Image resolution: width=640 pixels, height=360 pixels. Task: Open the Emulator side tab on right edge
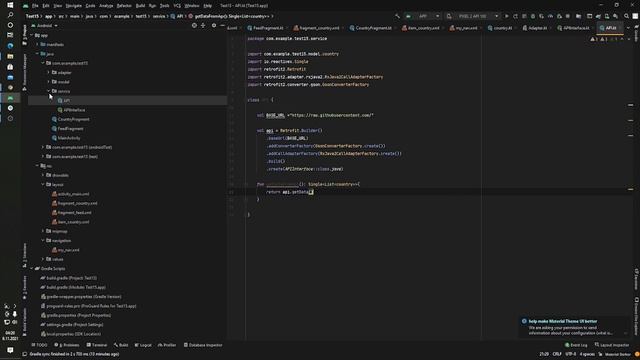[636, 278]
